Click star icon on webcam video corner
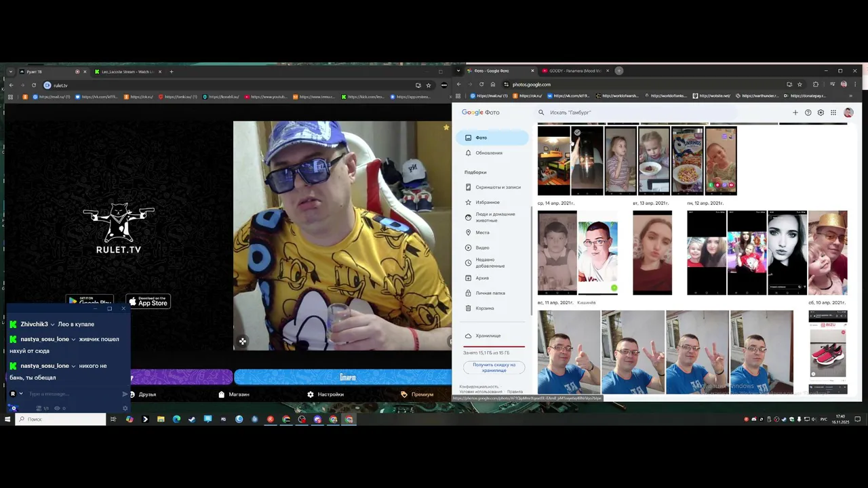 coord(446,127)
